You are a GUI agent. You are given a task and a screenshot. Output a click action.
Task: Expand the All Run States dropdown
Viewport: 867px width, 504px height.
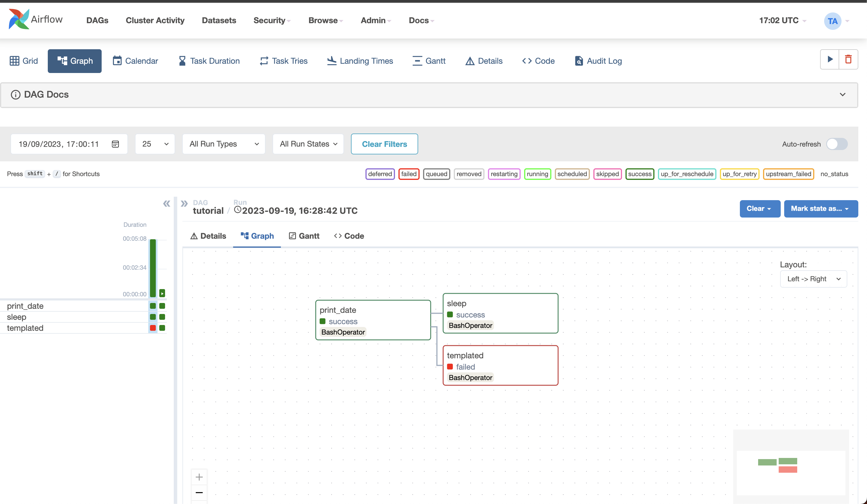pyautogui.click(x=308, y=143)
